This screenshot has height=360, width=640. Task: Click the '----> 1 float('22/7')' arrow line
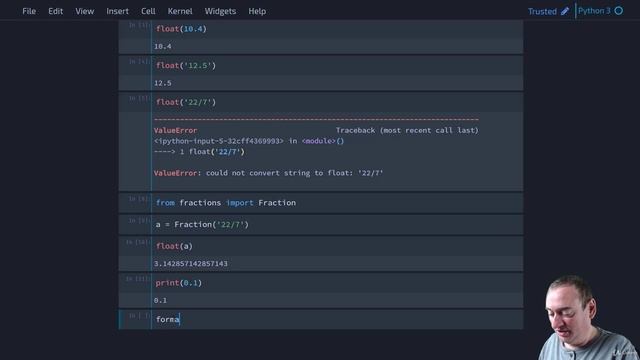(199, 152)
